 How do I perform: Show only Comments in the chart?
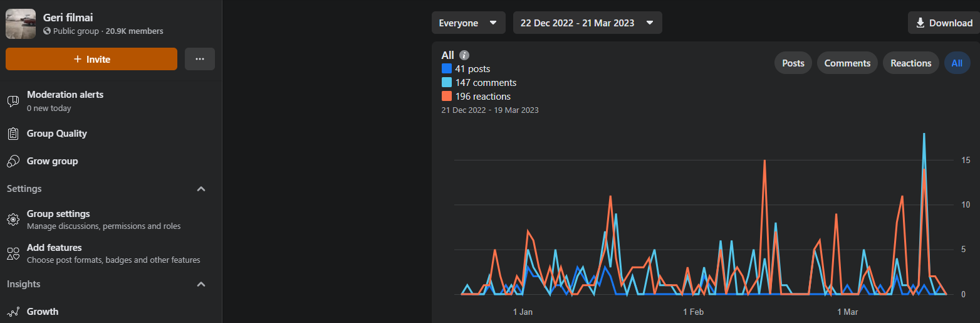[847, 63]
